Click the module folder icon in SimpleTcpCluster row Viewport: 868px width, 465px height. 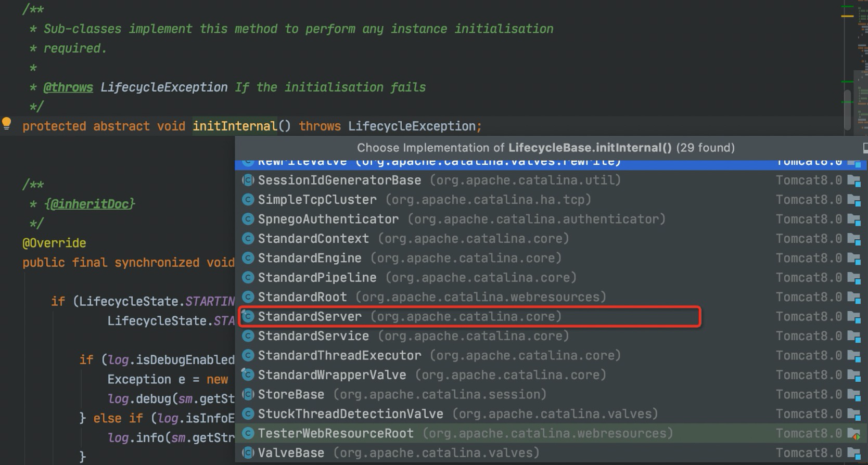(854, 200)
